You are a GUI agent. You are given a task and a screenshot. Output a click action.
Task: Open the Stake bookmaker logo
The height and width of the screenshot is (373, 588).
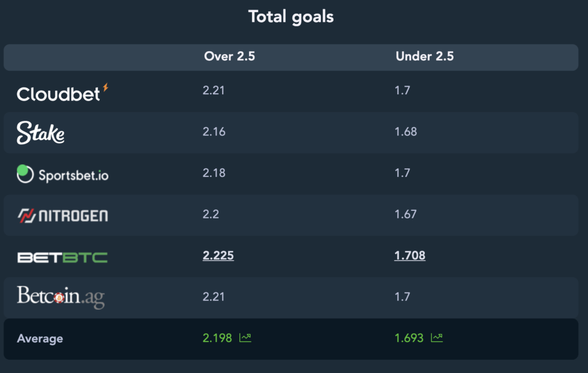pyautogui.click(x=41, y=132)
